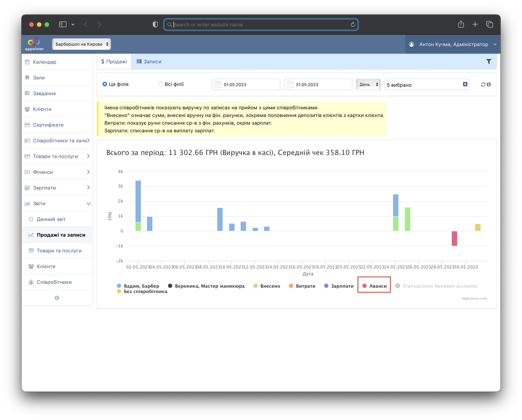Switch to Записи tab
Screen dimensions: 522x420
click(x=149, y=61)
